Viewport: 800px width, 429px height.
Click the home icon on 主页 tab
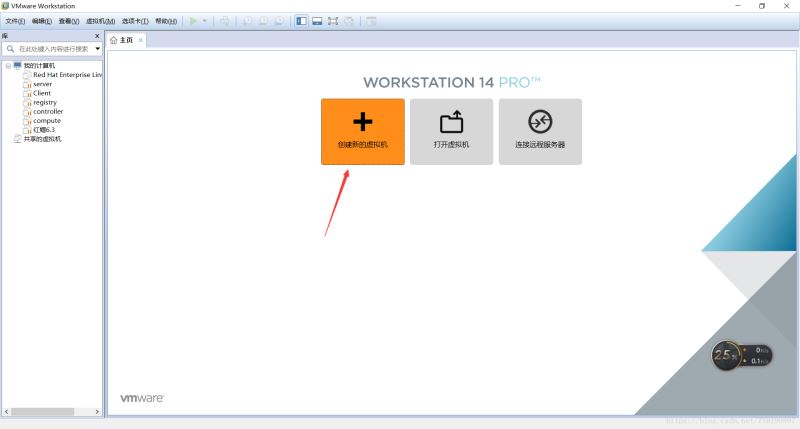(114, 40)
